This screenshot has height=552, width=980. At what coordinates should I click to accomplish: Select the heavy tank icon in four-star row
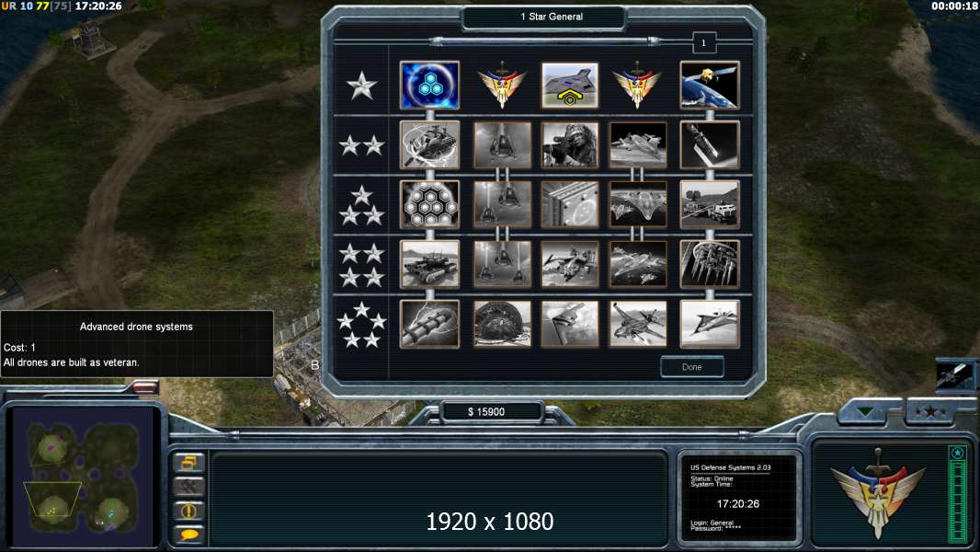coord(429,264)
